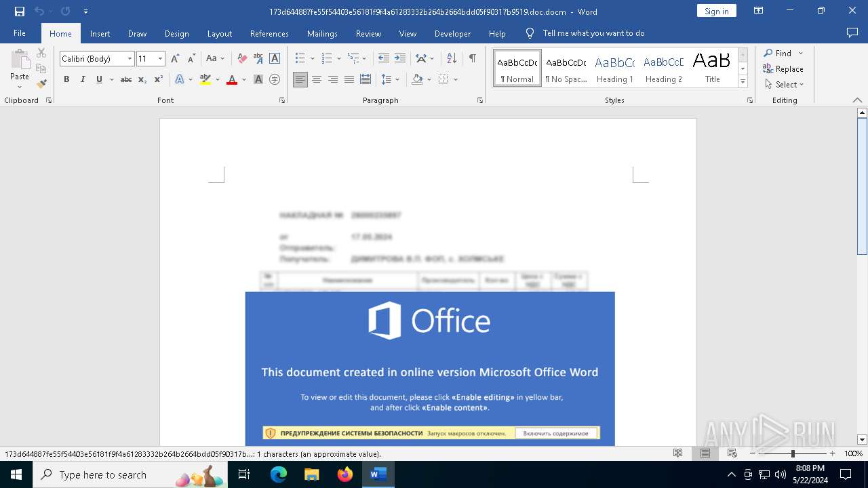Open the Select dropdown in Editing
The width and height of the screenshot is (868, 488).
coord(785,85)
